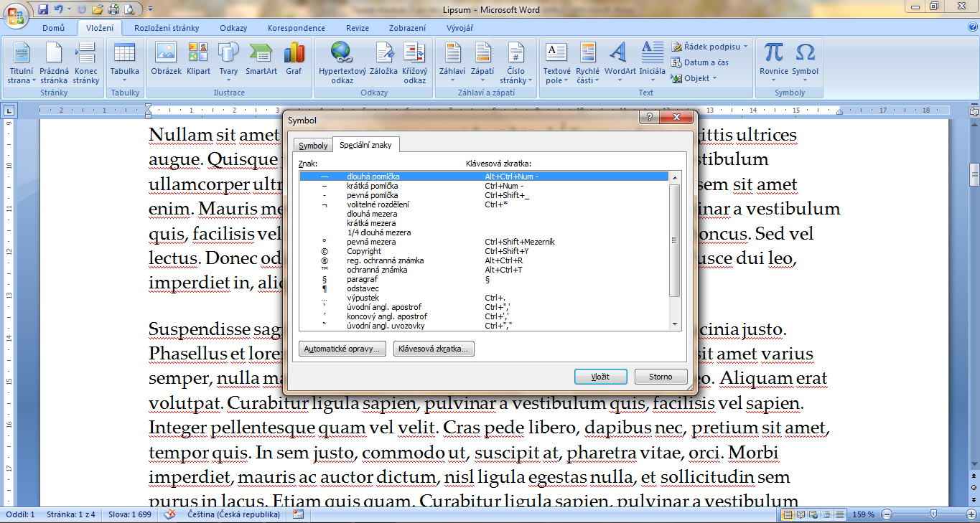Click the zoom in plus button
This screenshot has width=980, height=523.
tap(973, 514)
